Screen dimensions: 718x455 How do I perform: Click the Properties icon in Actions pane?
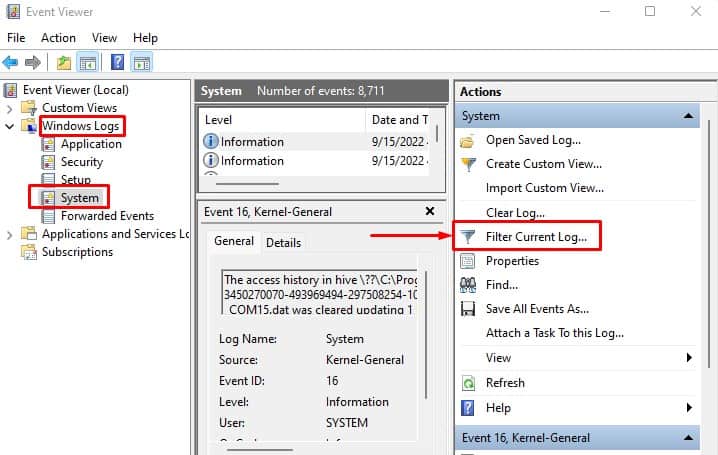pos(468,261)
